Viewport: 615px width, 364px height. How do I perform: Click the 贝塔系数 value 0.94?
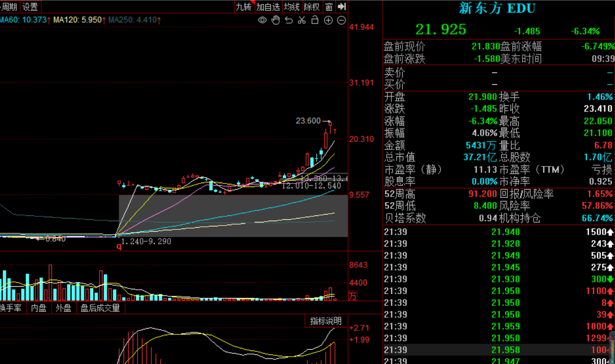(489, 218)
